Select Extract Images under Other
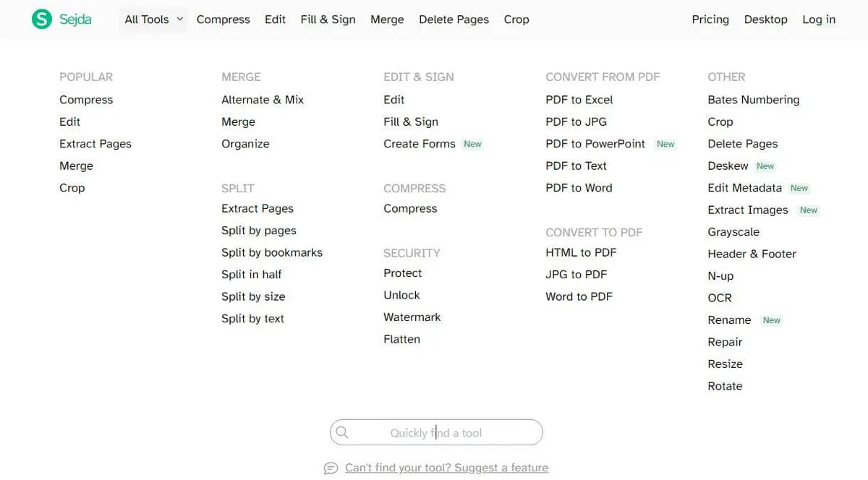Screen dimensions: 868x480 point(748,210)
